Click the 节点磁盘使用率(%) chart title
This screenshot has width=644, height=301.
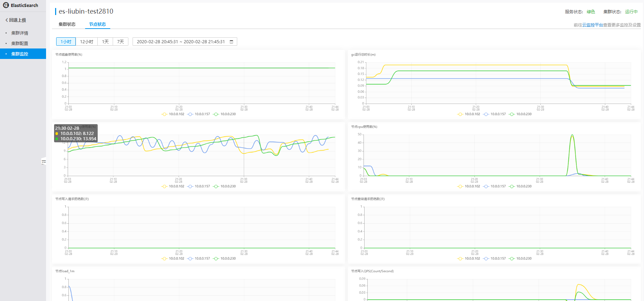pos(69,54)
